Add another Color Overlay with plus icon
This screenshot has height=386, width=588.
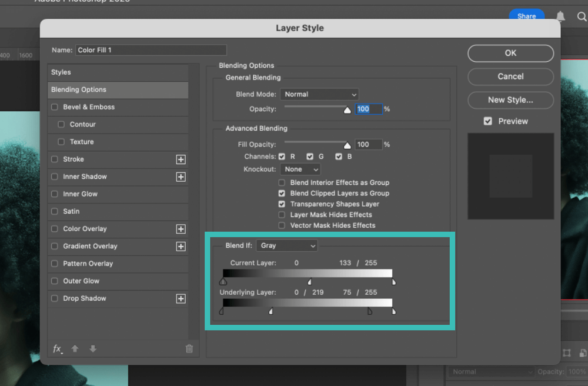coord(181,229)
